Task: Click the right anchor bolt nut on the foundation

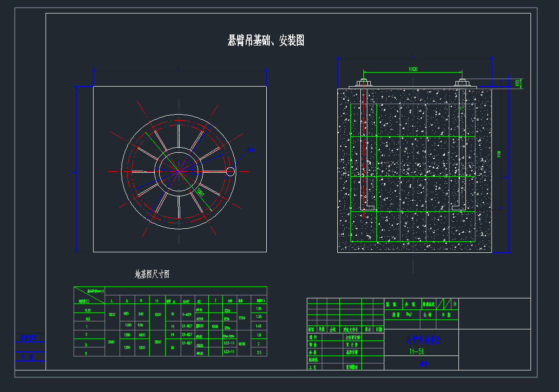Action: (x=462, y=83)
